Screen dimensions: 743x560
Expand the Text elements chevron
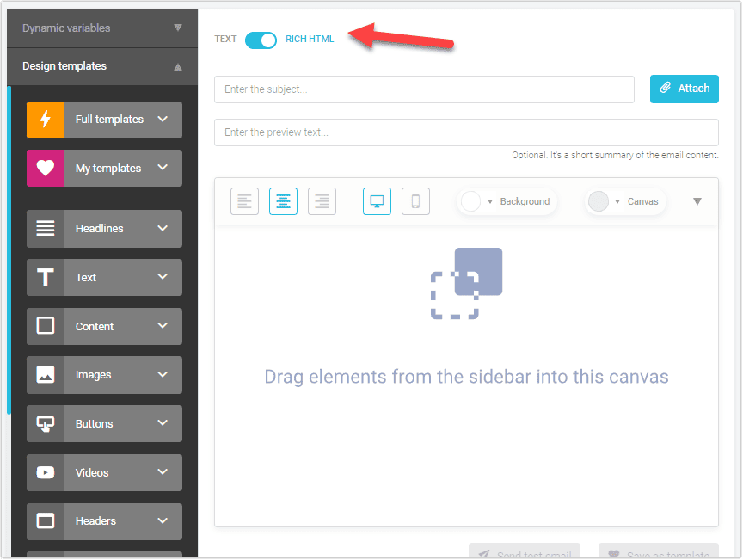pyautogui.click(x=163, y=276)
